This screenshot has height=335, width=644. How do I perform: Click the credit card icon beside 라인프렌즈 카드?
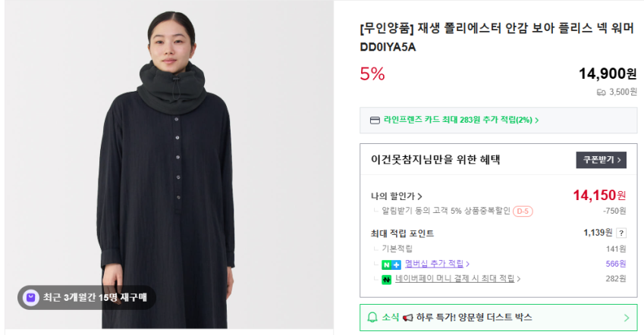tap(374, 120)
